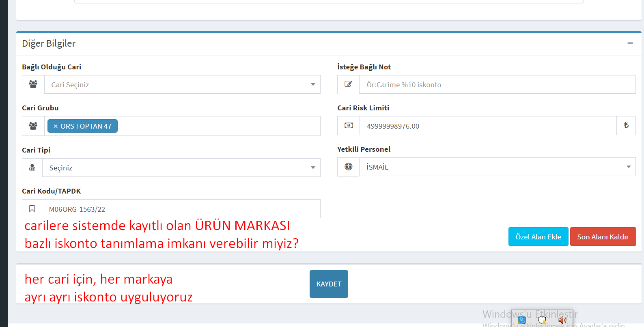Image resolution: width=644 pixels, height=327 pixels.
Task: Focus the İsteğe Bağlı Not text field
Action: click(497, 84)
